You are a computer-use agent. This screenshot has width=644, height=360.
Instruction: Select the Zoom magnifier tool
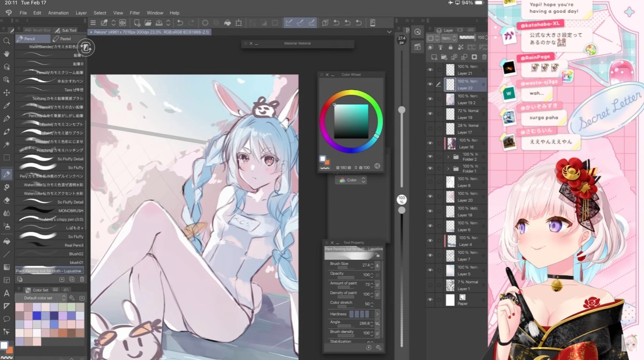[6, 41]
